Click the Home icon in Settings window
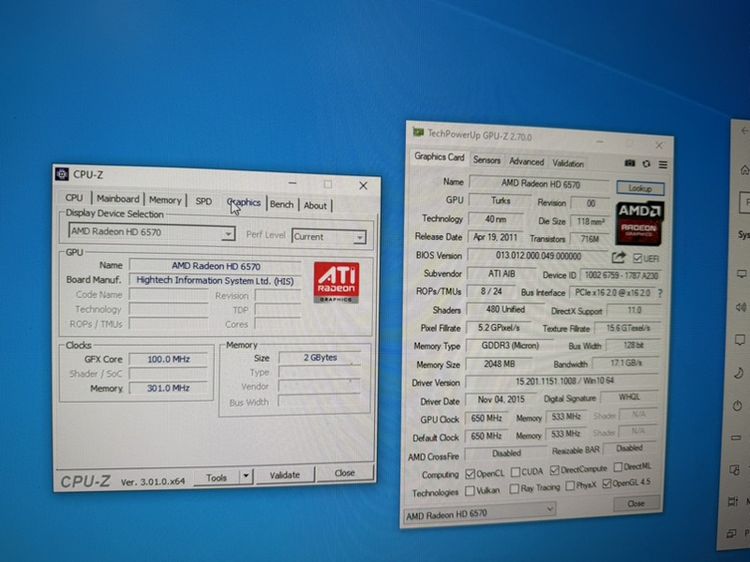This screenshot has height=562, width=750. click(744, 169)
